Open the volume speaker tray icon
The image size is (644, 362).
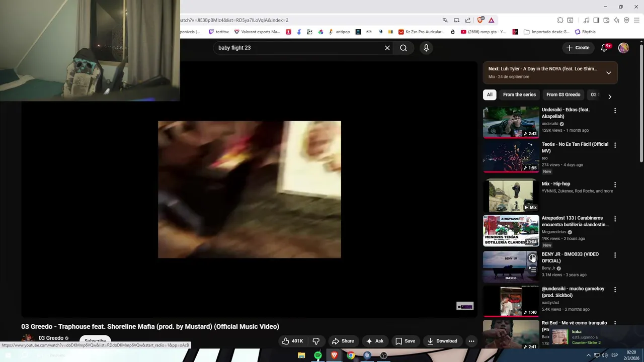(604, 355)
